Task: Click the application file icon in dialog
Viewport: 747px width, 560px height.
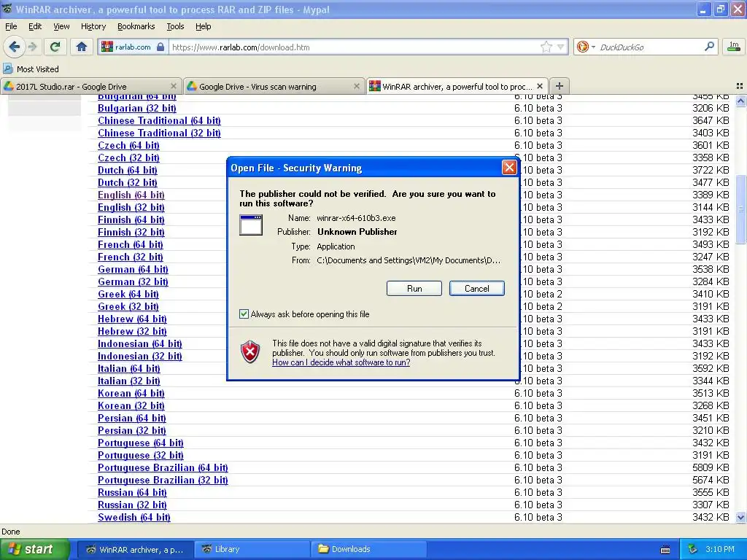Action: [251, 225]
